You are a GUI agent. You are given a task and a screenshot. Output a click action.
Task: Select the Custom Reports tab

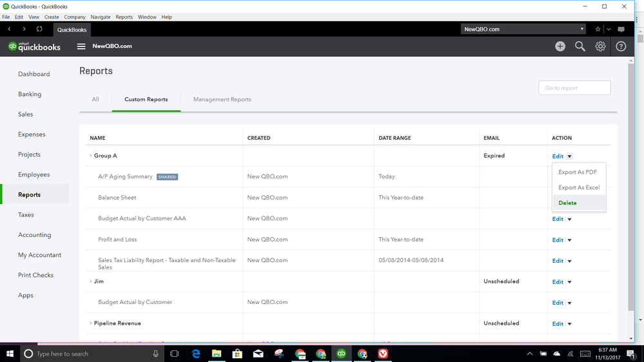[146, 99]
